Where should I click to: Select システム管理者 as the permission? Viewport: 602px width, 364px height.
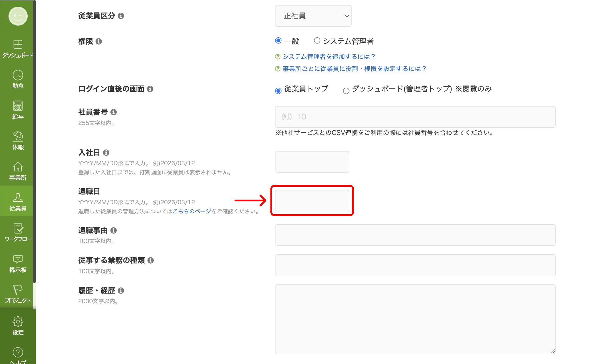(317, 41)
